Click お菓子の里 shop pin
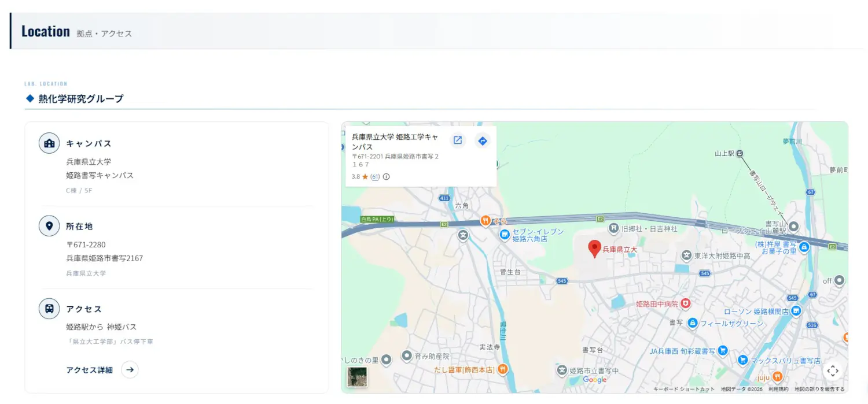Screen dimensions: 868x404 [x=804, y=248]
